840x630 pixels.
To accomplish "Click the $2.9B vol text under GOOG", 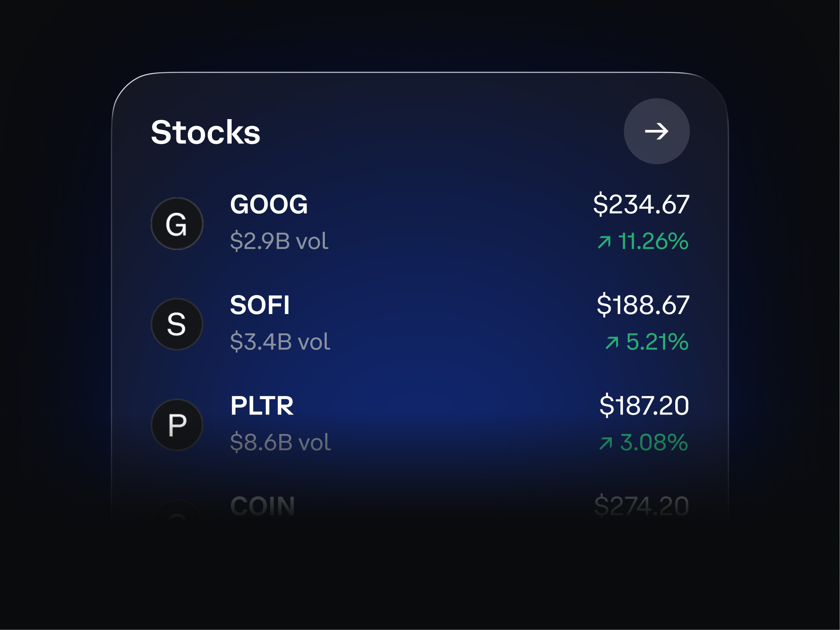I will (279, 241).
